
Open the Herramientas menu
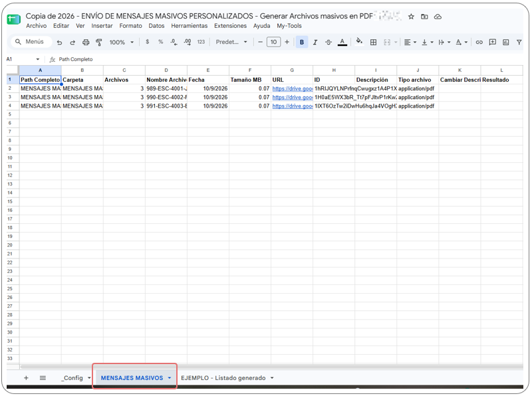coord(190,26)
